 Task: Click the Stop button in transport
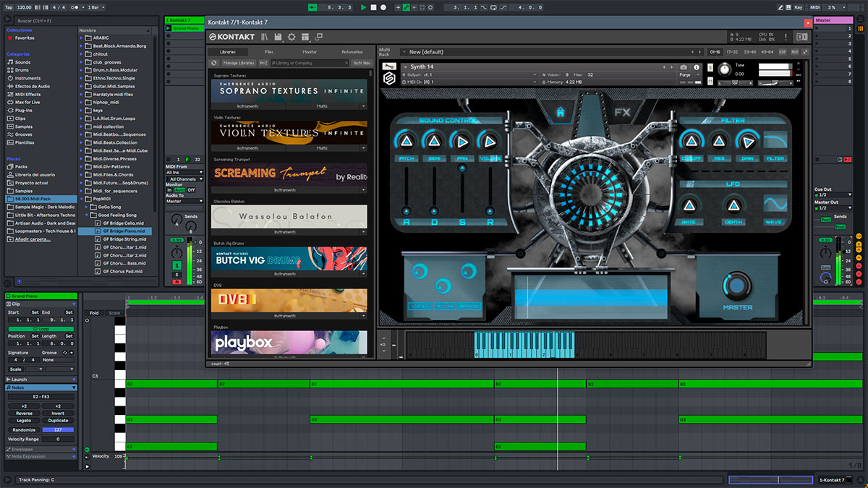(x=373, y=7)
